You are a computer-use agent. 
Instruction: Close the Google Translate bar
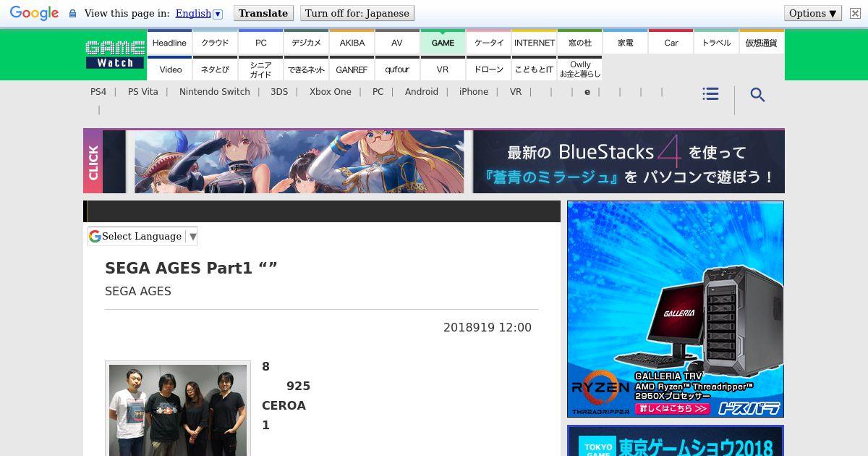click(855, 13)
